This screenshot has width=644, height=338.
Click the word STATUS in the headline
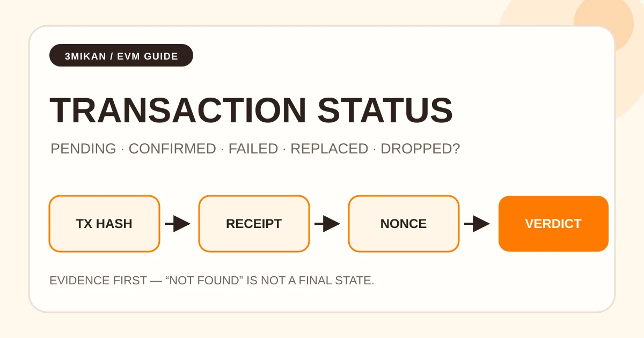(385, 111)
